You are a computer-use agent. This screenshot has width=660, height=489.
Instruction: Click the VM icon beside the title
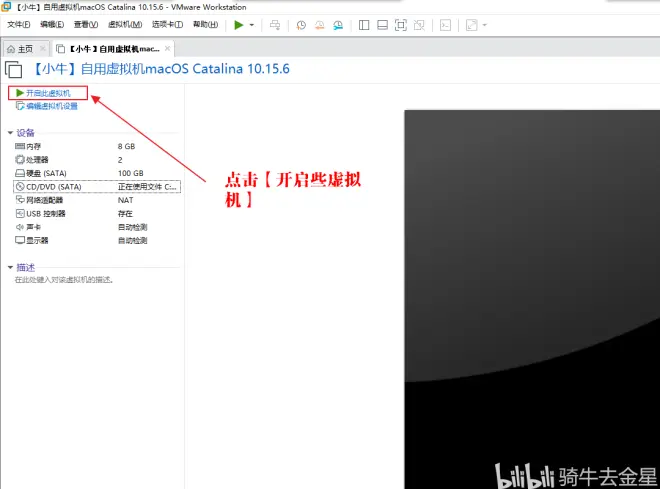pyautogui.click(x=13, y=69)
